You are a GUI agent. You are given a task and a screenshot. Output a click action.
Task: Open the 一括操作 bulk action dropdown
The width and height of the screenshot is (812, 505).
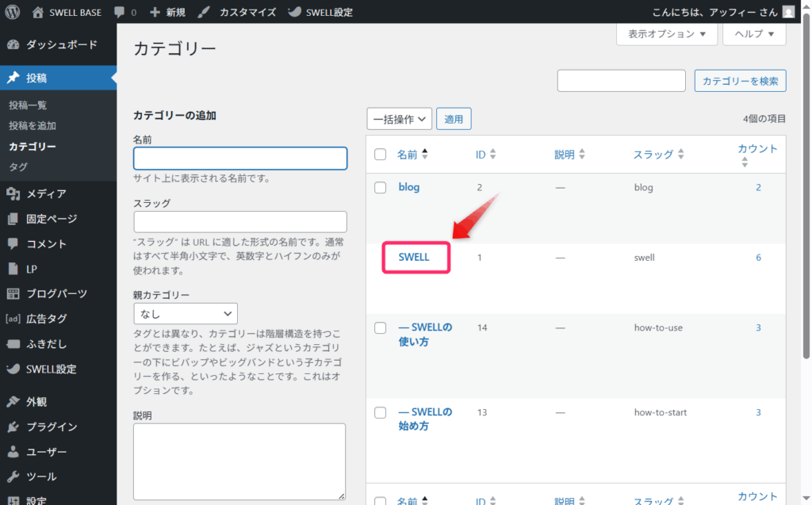tap(400, 119)
